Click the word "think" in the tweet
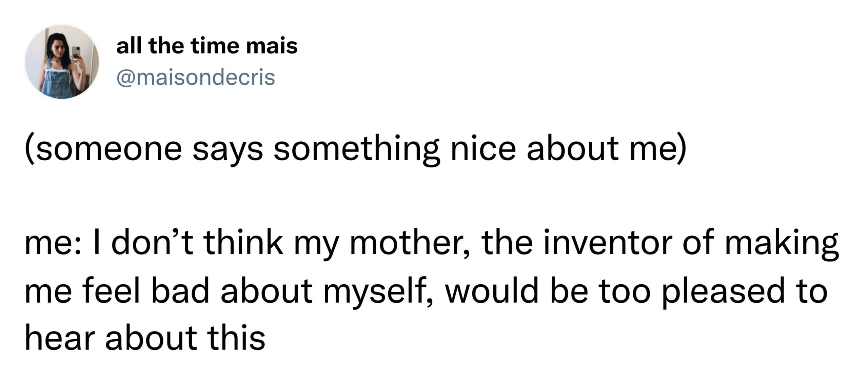The height and width of the screenshot is (384, 868). [243, 243]
